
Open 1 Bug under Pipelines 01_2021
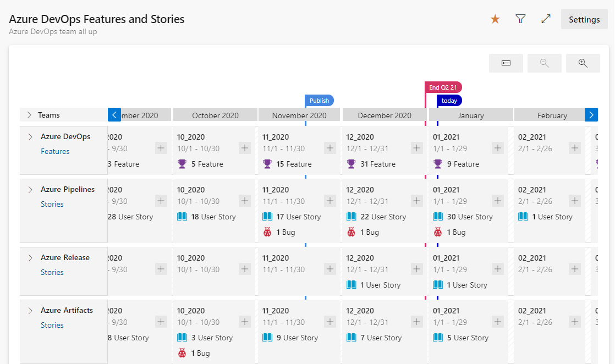(449, 232)
